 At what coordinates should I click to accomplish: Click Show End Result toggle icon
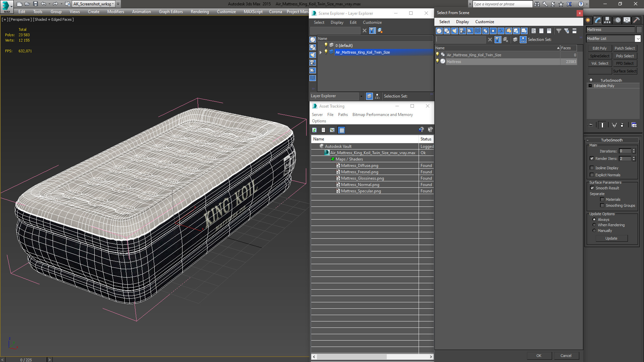tap(602, 125)
